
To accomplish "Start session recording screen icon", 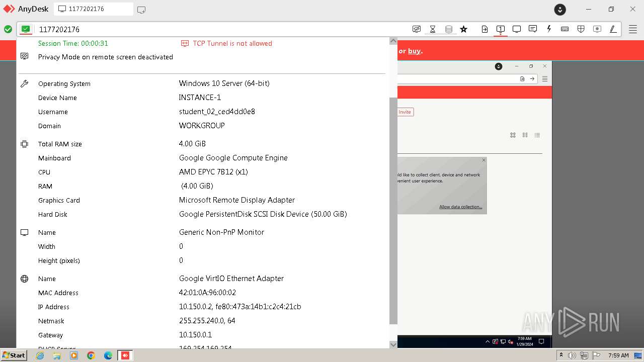I will point(597,29).
